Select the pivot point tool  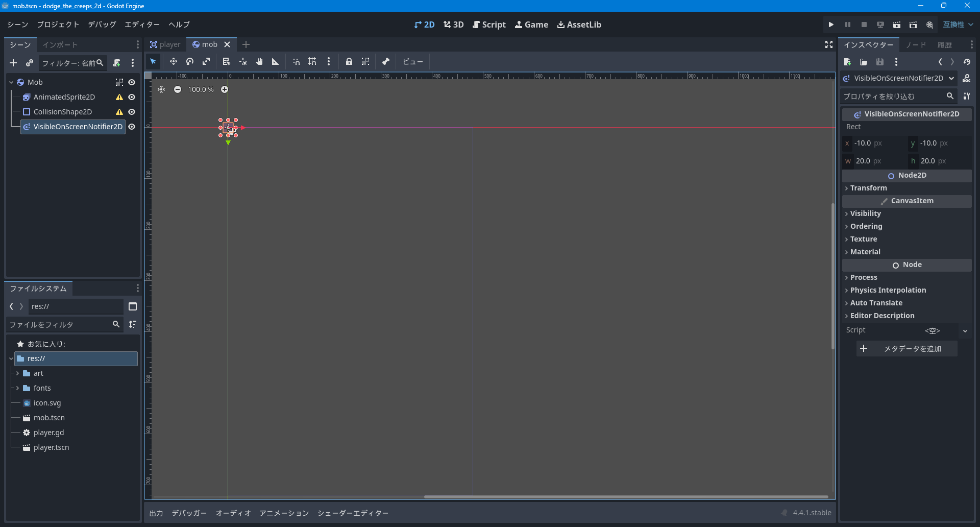point(243,62)
